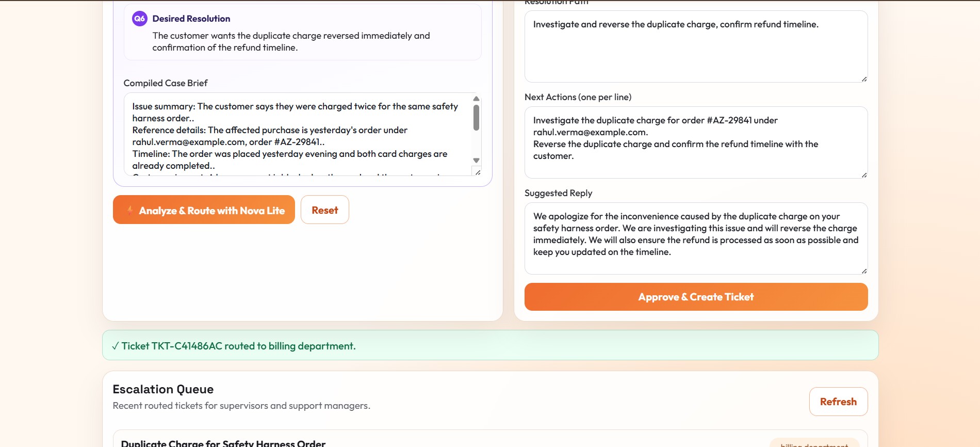Screen dimensions: 980x447
Task: Click the 'Escalation Queue' heading
Action: [x=163, y=389]
